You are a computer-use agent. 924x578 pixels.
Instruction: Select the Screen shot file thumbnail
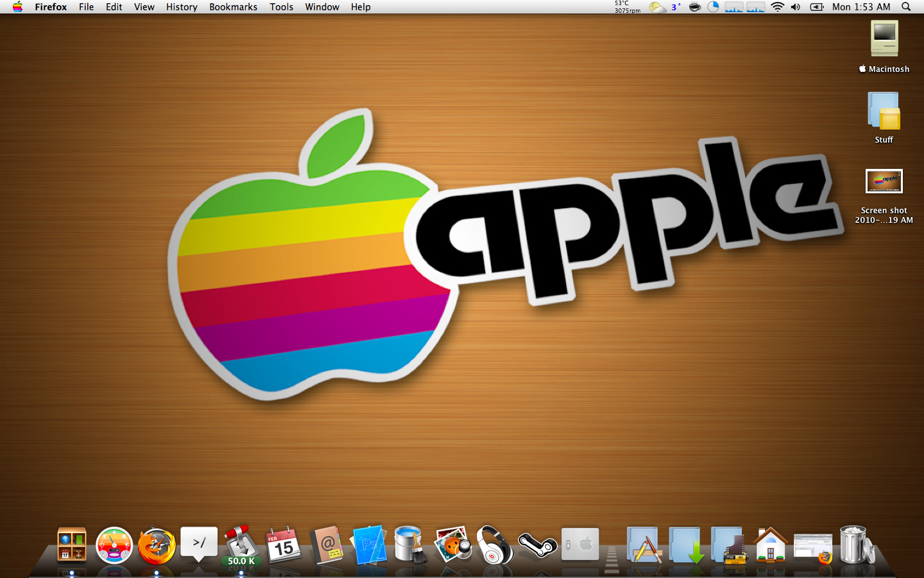click(884, 181)
